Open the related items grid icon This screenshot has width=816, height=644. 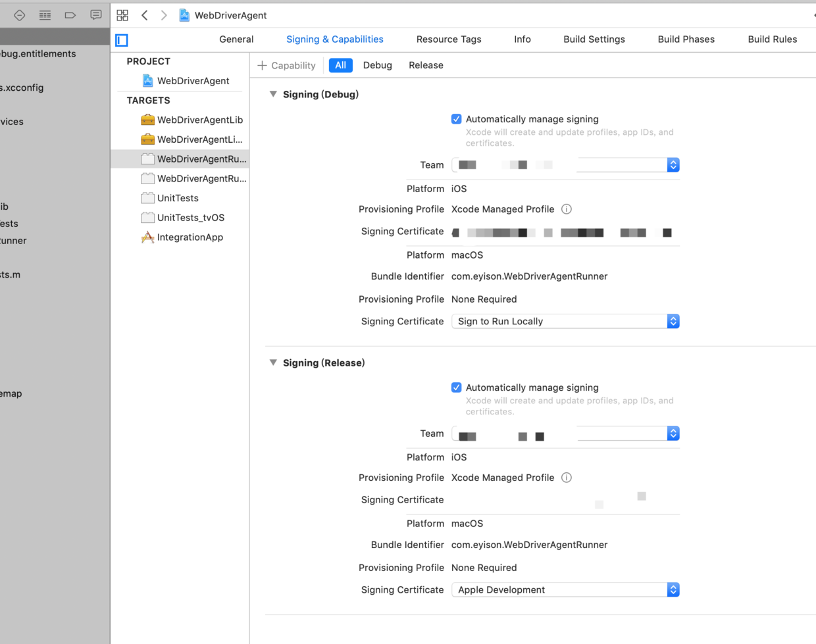122,15
